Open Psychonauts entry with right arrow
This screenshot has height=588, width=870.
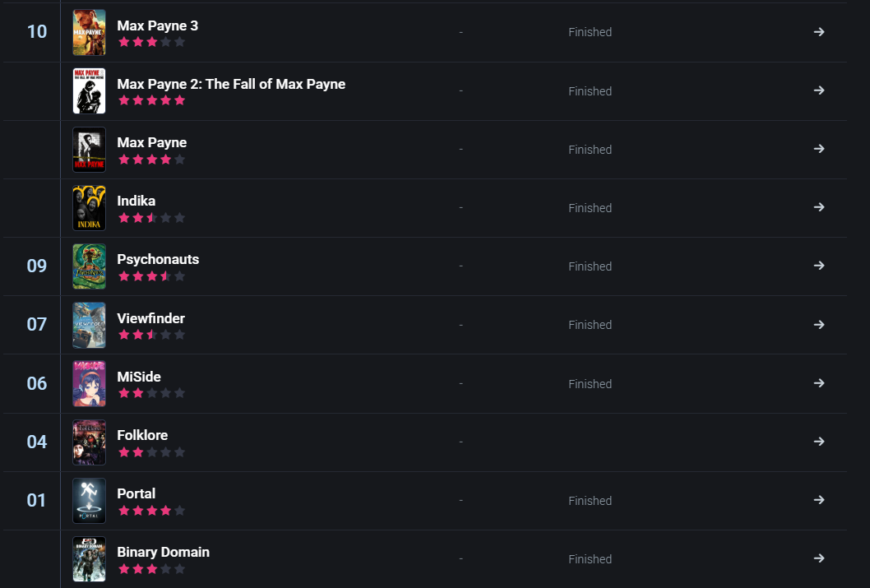(818, 266)
